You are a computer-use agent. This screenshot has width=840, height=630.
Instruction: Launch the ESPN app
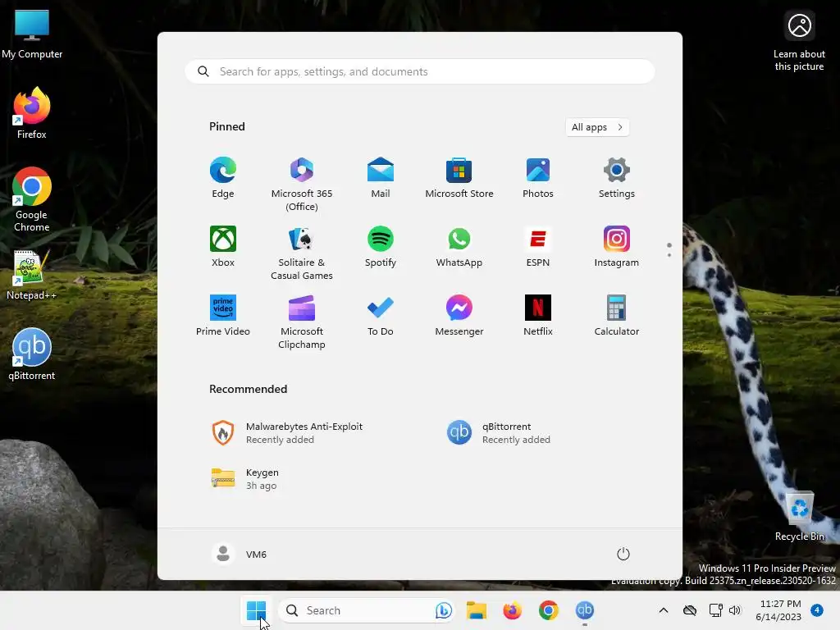coord(538,246)
